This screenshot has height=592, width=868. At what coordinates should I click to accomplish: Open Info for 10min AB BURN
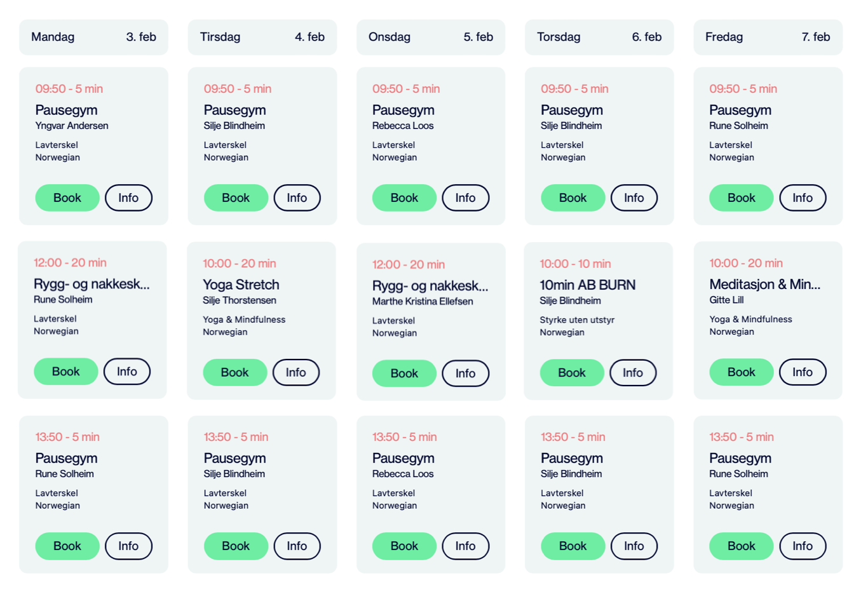[632, 373]
